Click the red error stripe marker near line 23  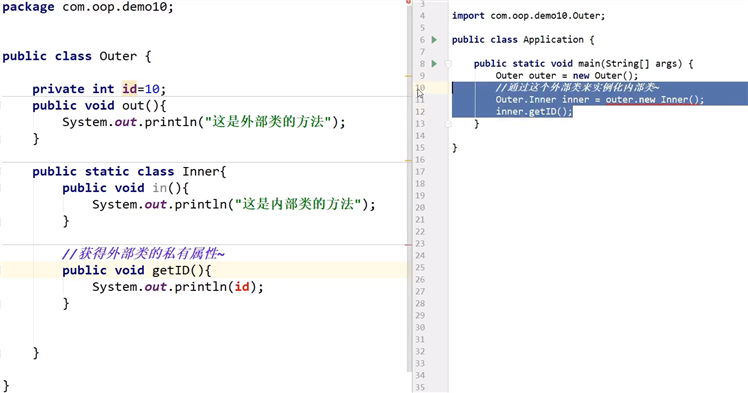tap(408, 245)
